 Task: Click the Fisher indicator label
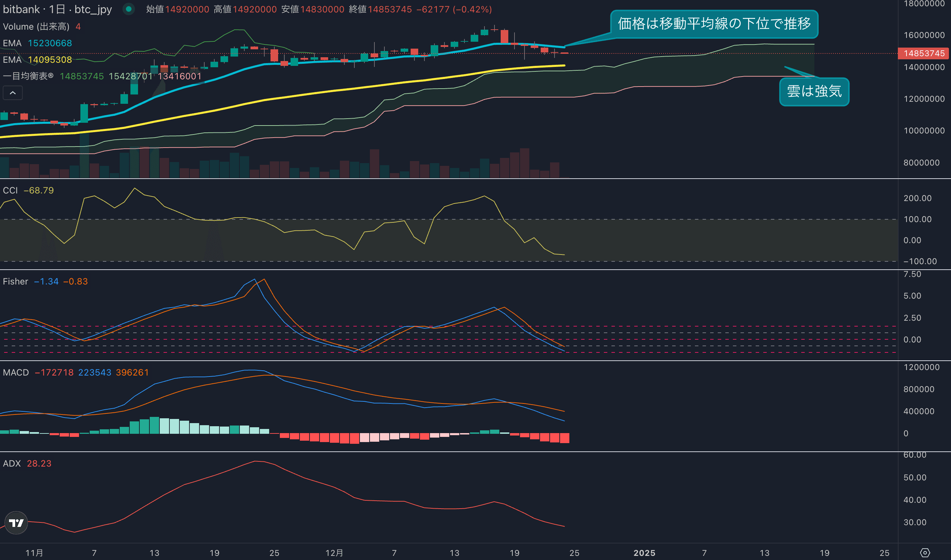tap(16, 281)
